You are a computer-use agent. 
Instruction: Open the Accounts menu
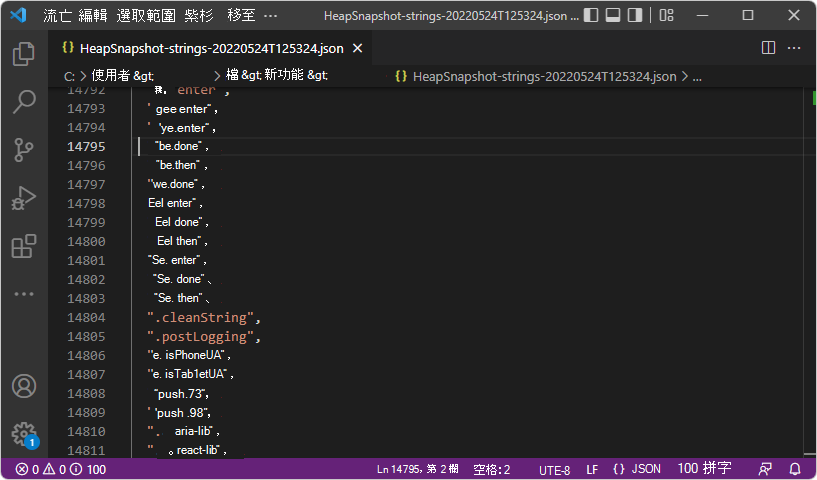(x=24, y=386)
